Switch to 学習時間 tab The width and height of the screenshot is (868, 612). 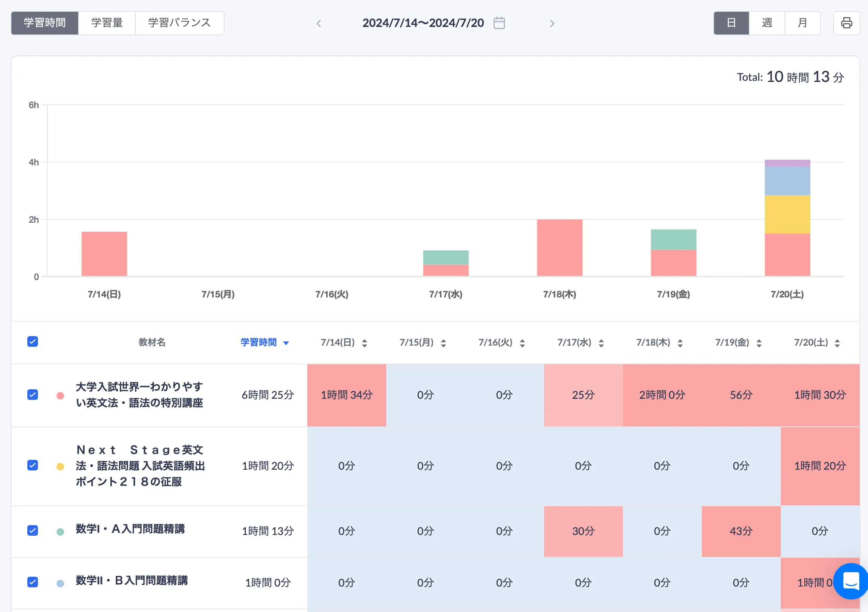[x=45, y=23]
